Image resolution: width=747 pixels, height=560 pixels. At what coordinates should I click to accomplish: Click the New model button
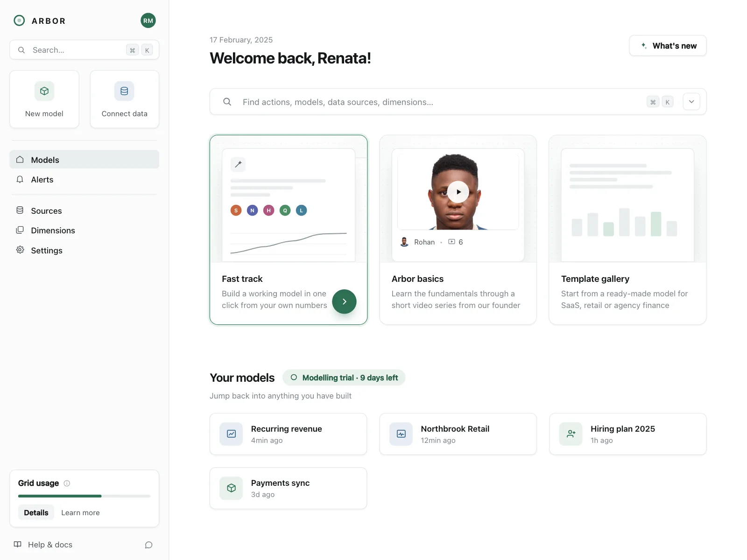click(x=44, y=99)
